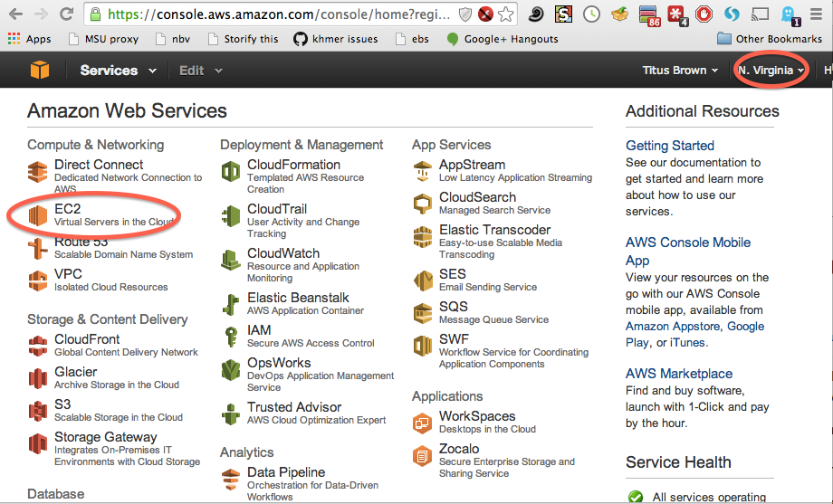Open the Google+ Hangouts bookmark
The height and width of the screenshot is (504, 833).
click(x=503, y=39)
